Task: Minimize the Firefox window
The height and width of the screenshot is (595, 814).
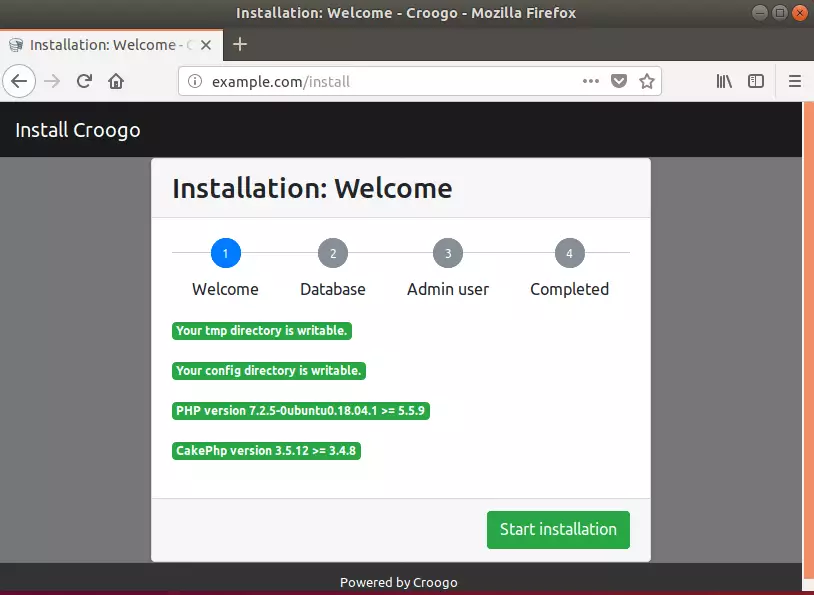Action: click(759, 12)
